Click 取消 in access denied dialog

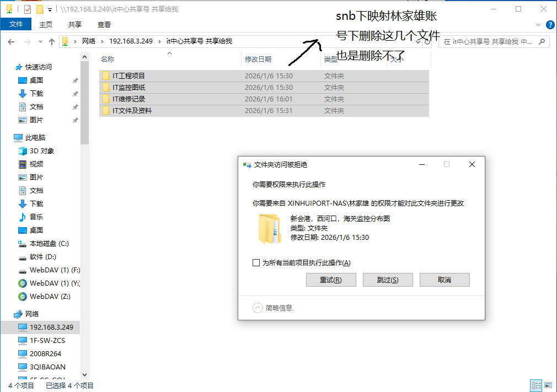tap(444, 280)
